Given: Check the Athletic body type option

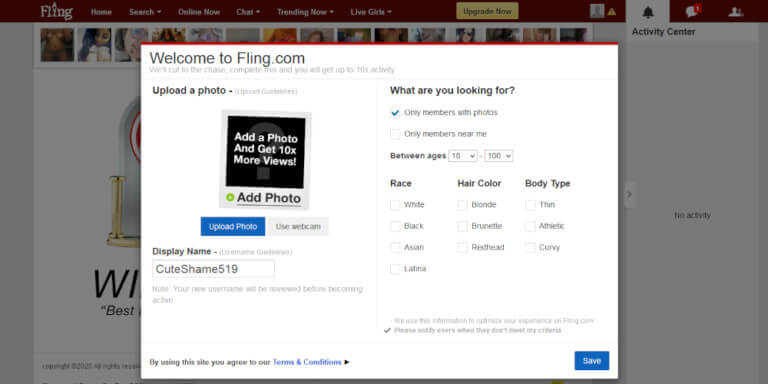Looking at the screenshot, I should click(x=530, y=226).
